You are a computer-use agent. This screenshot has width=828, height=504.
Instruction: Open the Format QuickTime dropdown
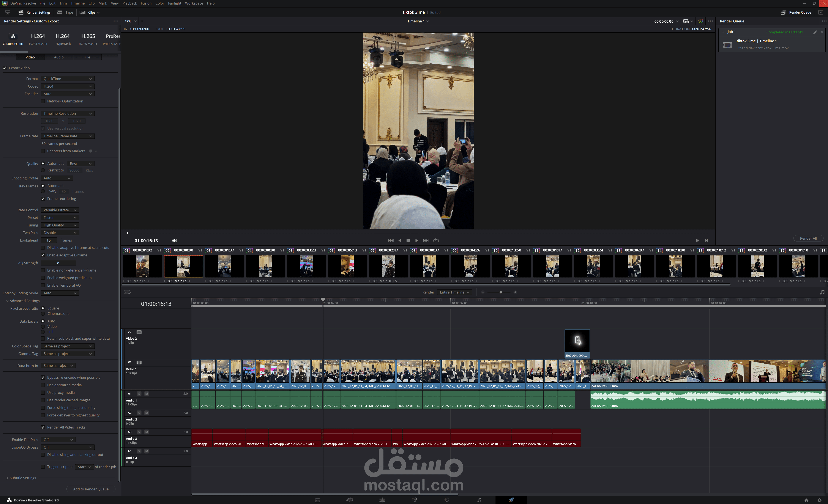point(68,79)
